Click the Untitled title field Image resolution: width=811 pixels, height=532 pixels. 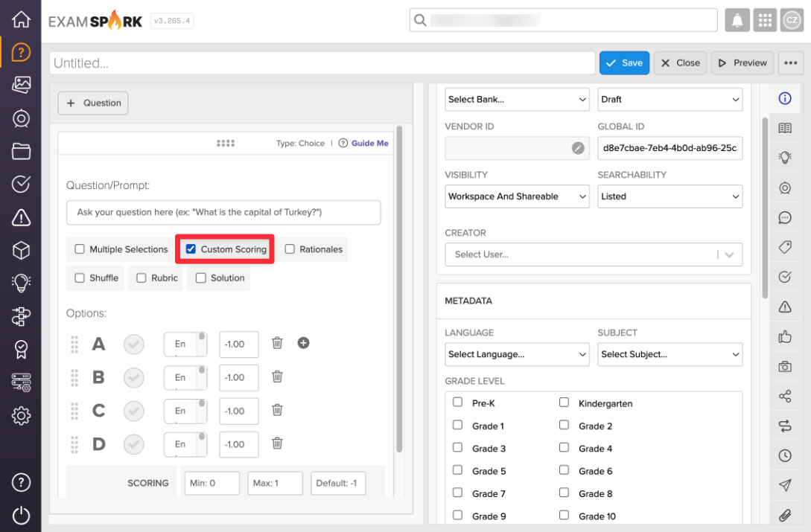point(322,63)
